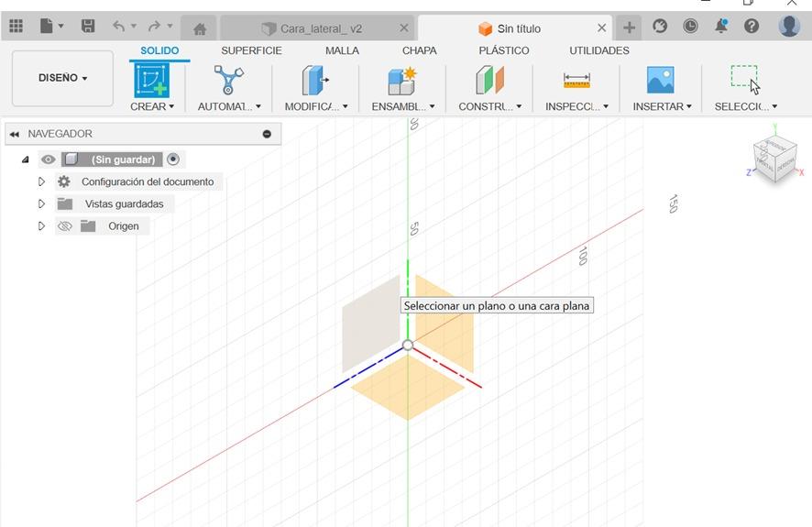The image size is (812, 527).
Task: Switch to the PLÁSTICO tab
Action: pyautogui.click(x=504, y=50)
